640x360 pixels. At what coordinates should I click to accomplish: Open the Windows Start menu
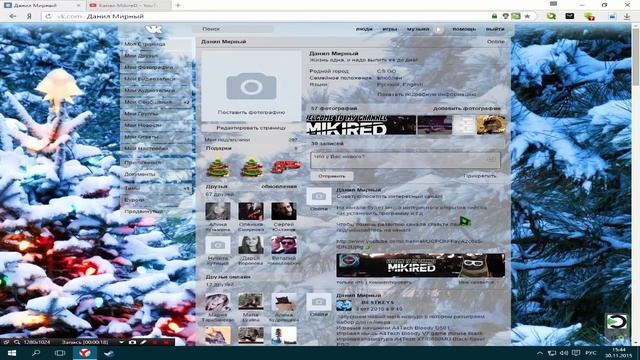pos(11,353)
